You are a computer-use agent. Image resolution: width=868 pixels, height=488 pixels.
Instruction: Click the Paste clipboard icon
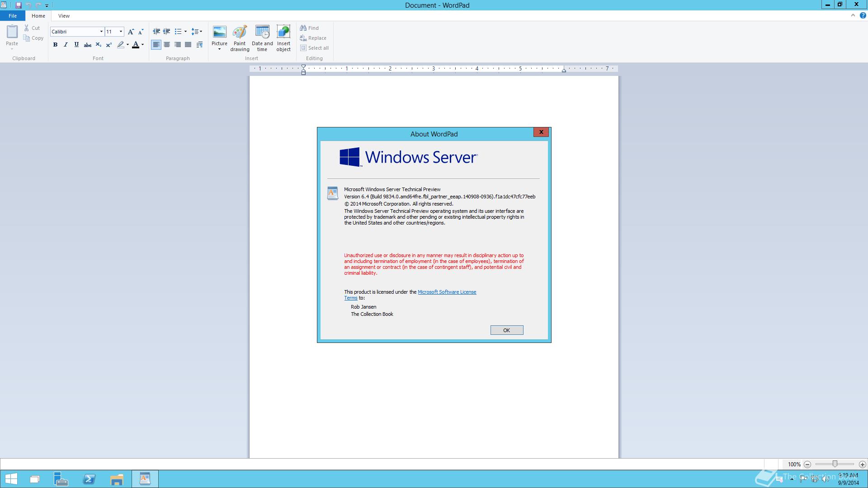tap(12, 32)
